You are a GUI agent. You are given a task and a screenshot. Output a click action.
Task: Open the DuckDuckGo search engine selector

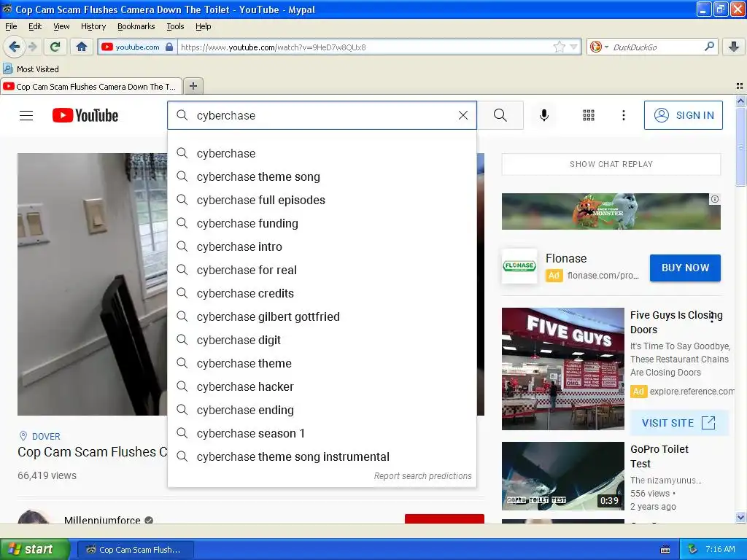point(599,47)
